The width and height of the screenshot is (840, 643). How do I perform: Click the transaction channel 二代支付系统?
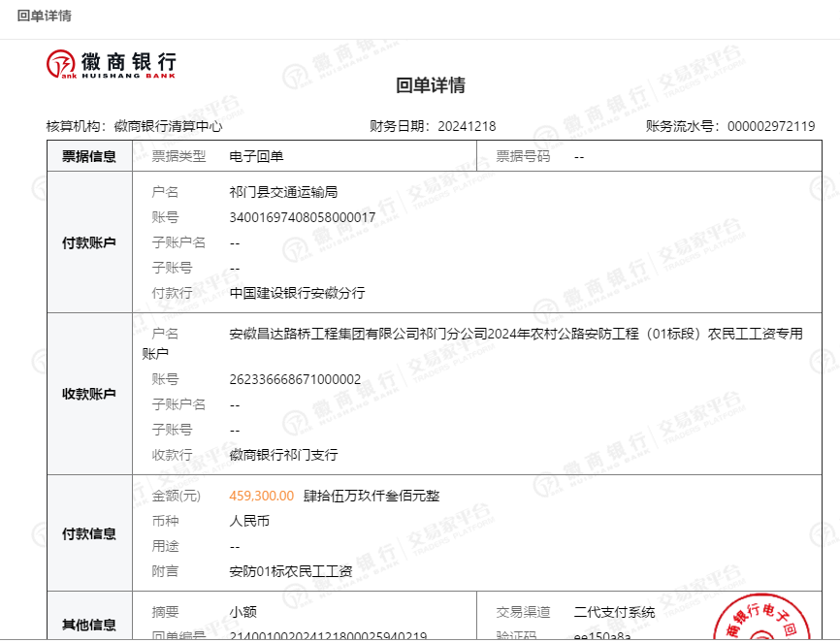614,612
